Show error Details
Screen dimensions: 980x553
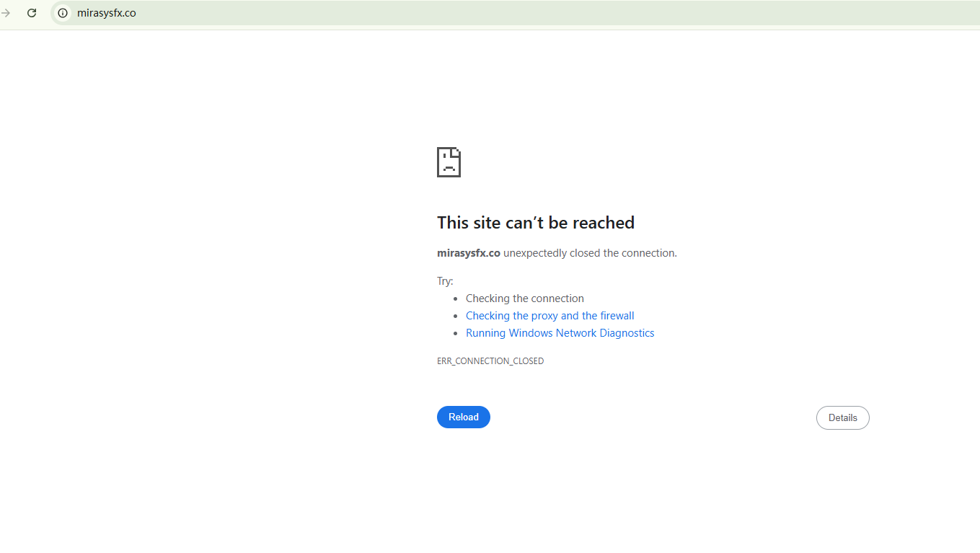click(x=843, y=418)
